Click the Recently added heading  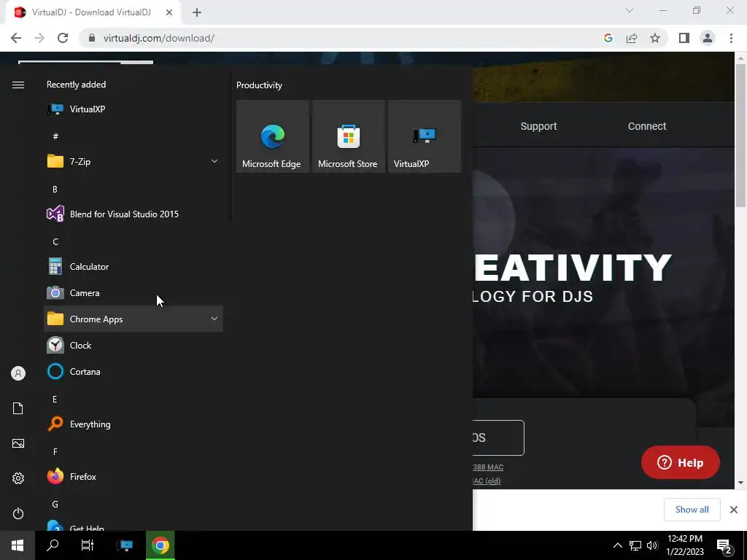pos(76,85)
